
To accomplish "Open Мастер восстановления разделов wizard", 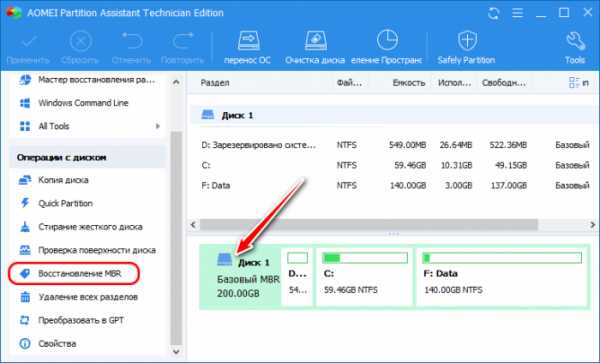I will 87,80.
